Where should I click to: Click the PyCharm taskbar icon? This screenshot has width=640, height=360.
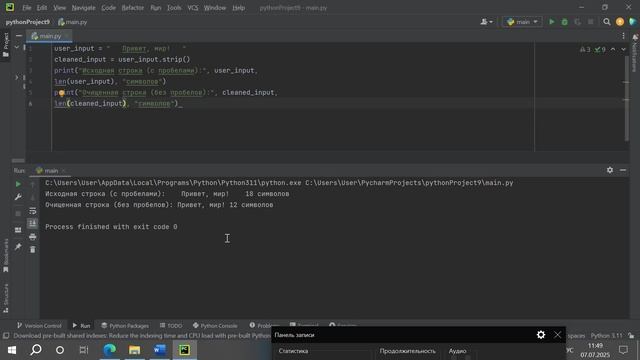pos(184,350)
